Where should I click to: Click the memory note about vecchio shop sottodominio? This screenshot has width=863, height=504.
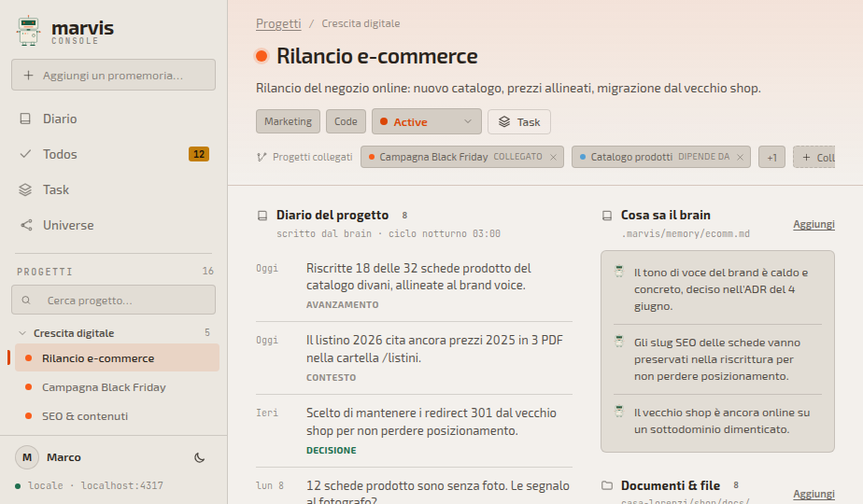pos(722,421)
